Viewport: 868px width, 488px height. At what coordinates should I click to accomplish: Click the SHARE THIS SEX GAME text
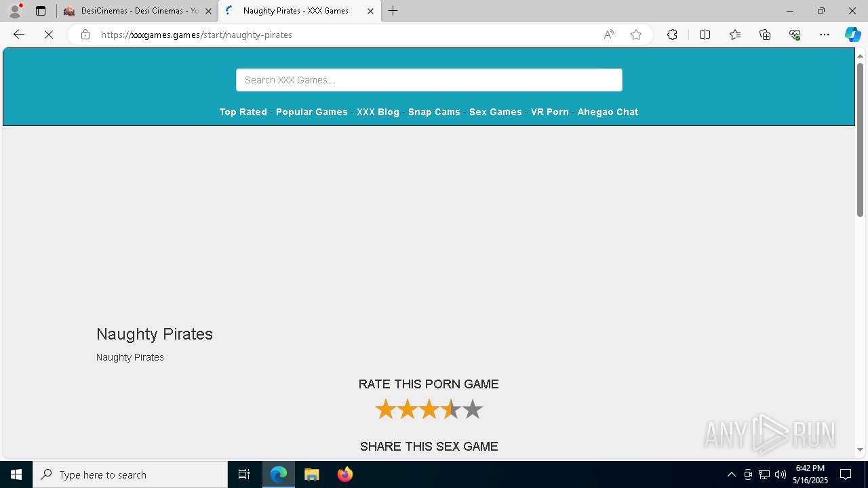[429, 447]
